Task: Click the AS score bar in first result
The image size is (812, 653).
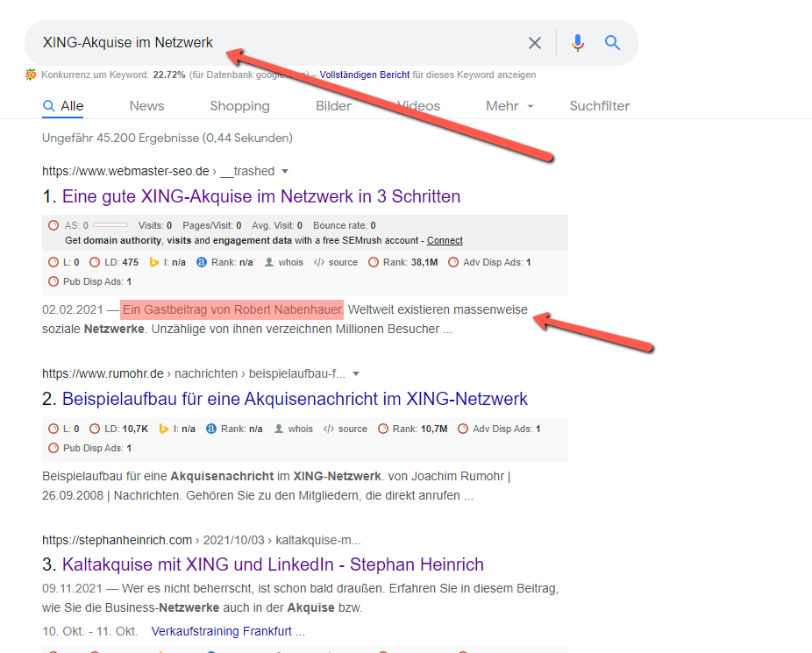Action: (x=110, y=225)
